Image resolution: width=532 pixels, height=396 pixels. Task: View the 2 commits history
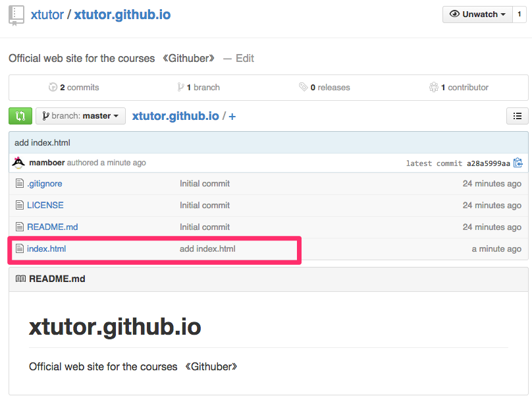point(80,87)
